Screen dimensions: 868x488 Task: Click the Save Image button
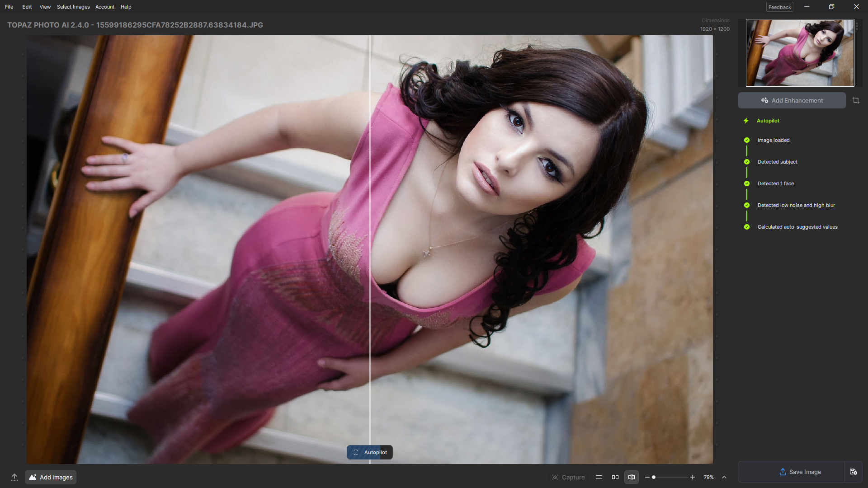point(791,472)
